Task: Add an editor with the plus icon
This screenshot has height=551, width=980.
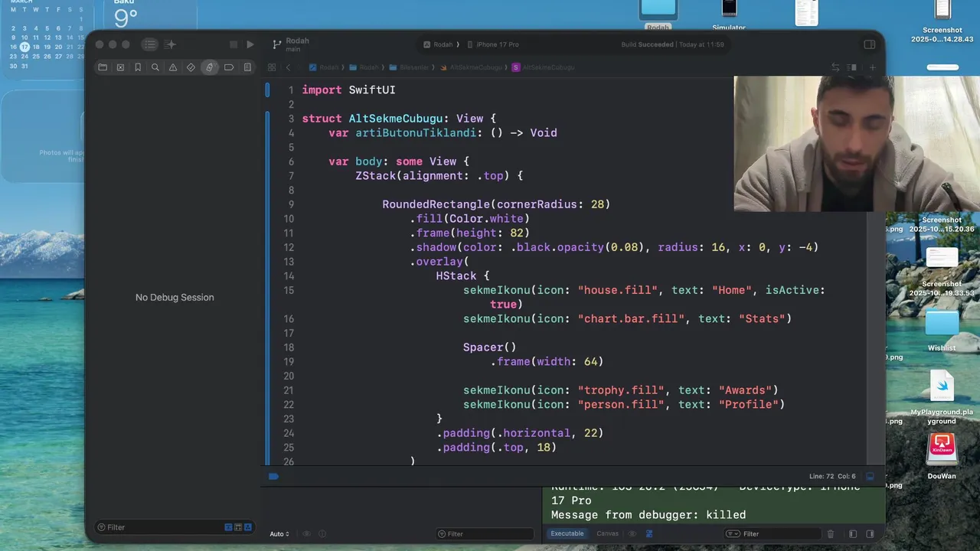Action: tap(872, 67)
